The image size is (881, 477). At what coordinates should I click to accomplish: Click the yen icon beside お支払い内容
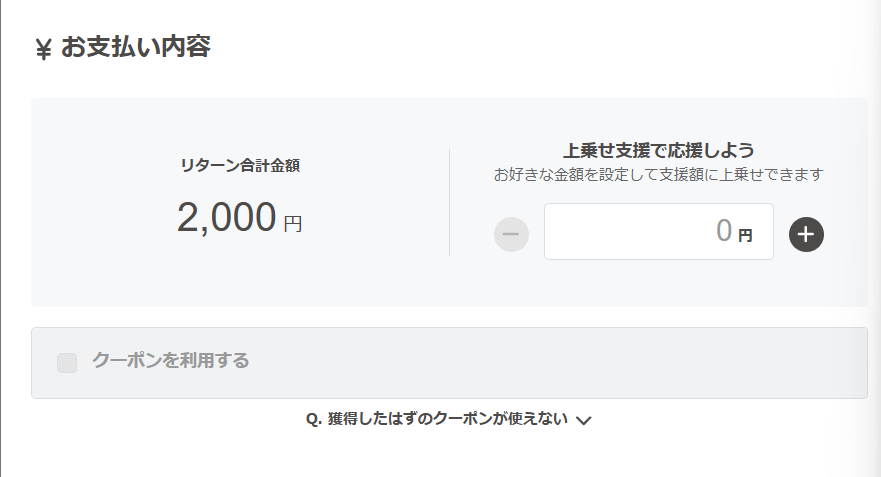(x=43, y=49)
